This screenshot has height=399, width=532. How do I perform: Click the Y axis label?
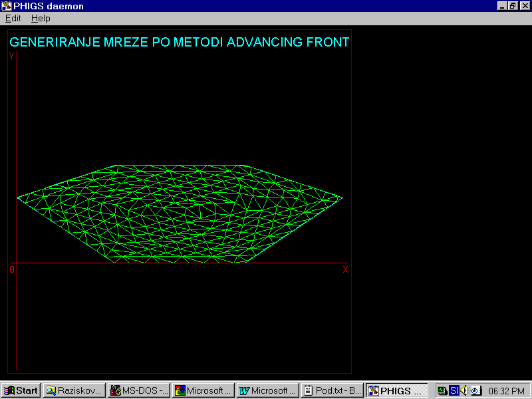pos(12,56)
